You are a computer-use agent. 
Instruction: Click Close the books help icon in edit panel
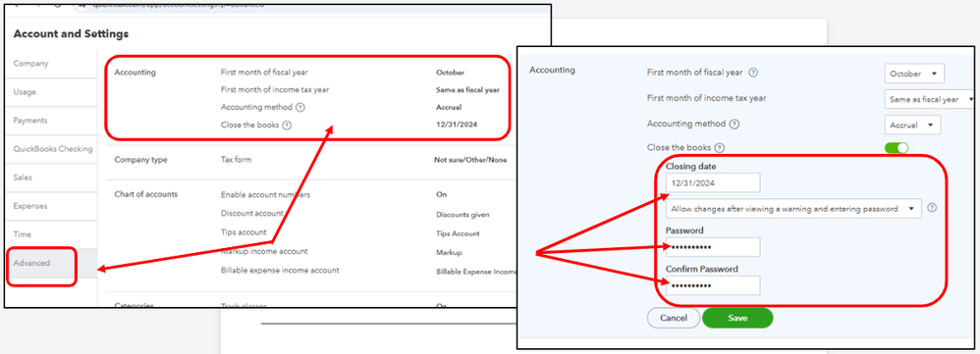click(720, 148)
